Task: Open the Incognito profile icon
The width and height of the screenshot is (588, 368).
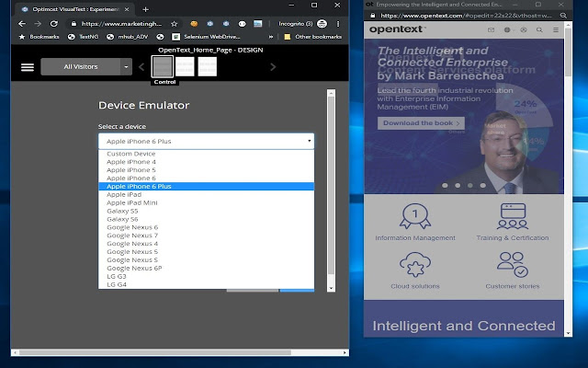Action: [x=322, y=24]
